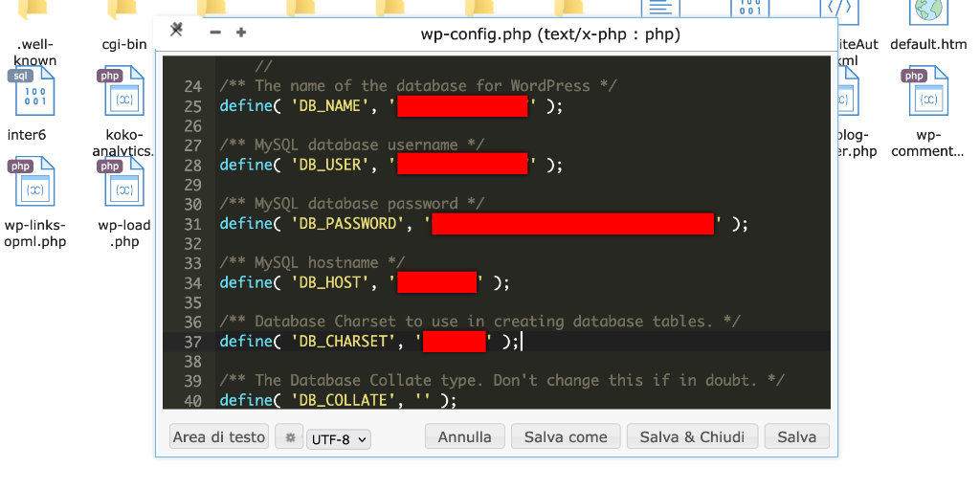Click the define DB_PASSWORD code on line 31
Image resolution: width=980 pixels, height=490 pixels.
point(483,224)
